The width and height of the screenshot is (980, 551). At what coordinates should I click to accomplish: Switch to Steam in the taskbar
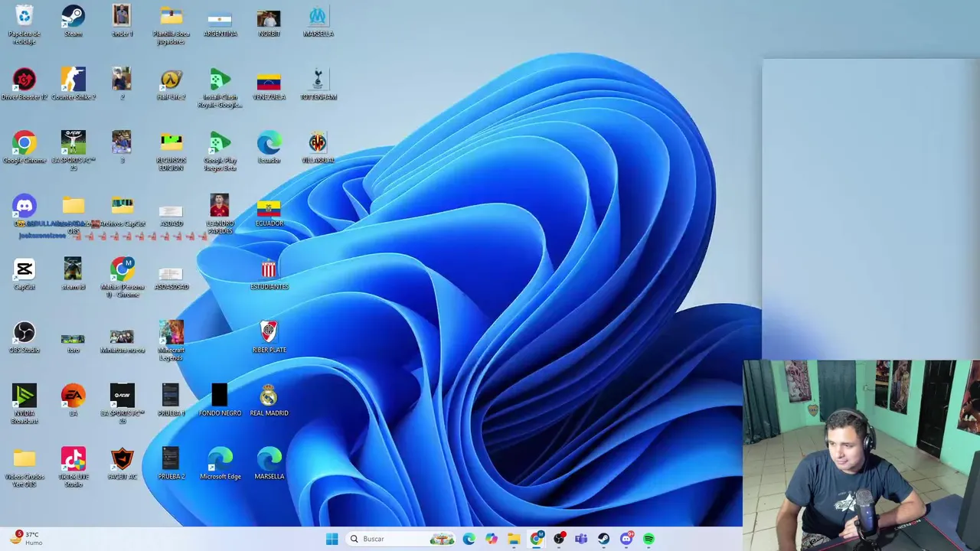603,539
